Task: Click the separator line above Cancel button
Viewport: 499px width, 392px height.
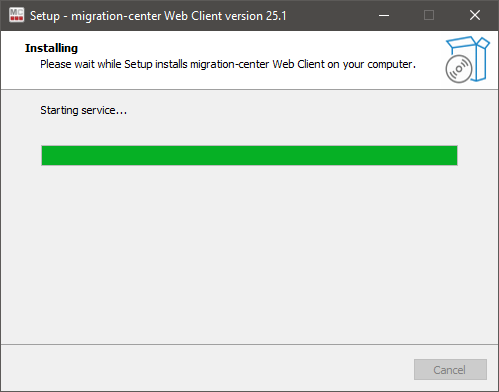Action: click(249, 344)
